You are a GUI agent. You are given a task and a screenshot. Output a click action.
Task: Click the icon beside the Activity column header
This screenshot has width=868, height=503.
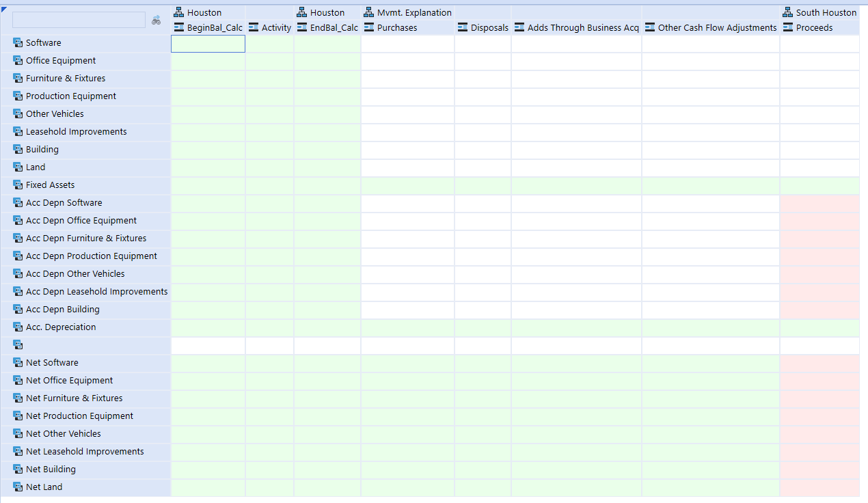click(254, 28)
